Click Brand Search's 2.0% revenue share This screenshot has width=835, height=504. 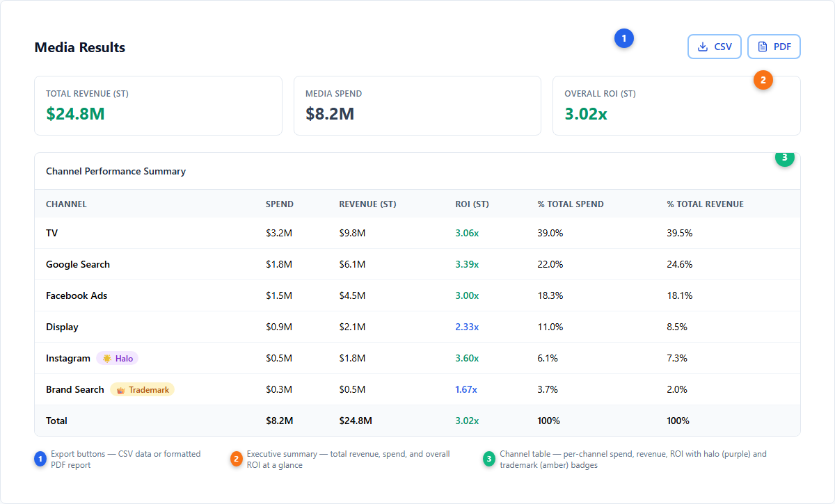click(x=677, y=390)
